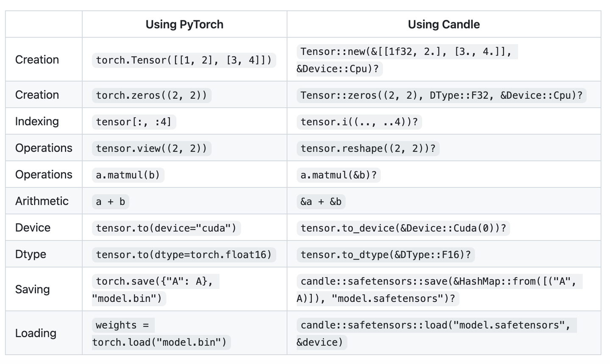Click the "Using PyTorch" column header
610x364 pixels.
184,25
